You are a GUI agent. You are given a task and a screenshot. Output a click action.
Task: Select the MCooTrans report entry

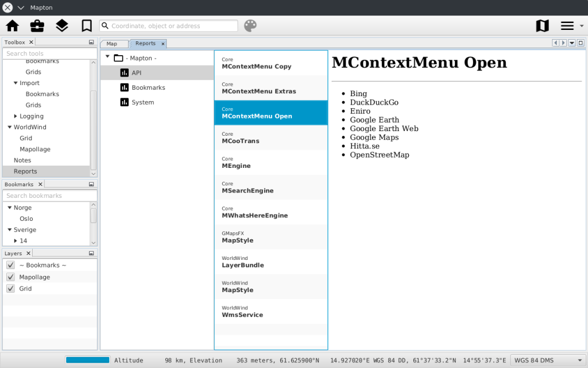click(x=271, y=138)
